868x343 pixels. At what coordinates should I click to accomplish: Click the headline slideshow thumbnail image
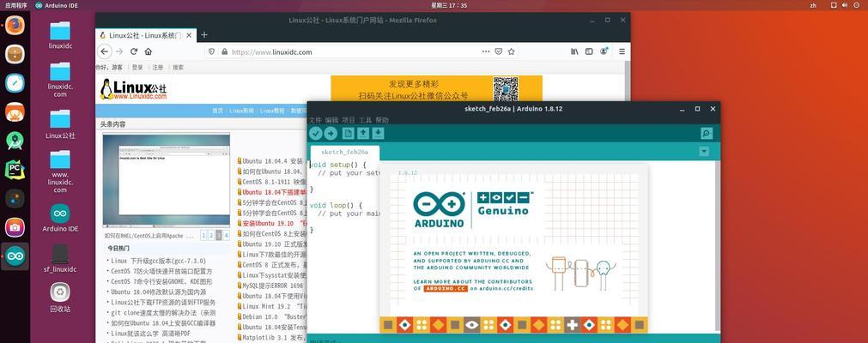pyautogui.click(x=166, y=180)
